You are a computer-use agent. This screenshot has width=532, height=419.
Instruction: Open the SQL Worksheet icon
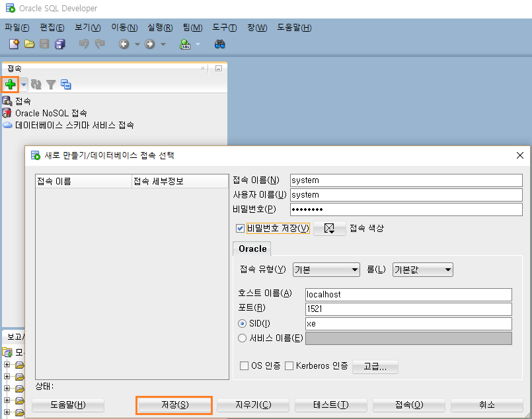(185, 44)
